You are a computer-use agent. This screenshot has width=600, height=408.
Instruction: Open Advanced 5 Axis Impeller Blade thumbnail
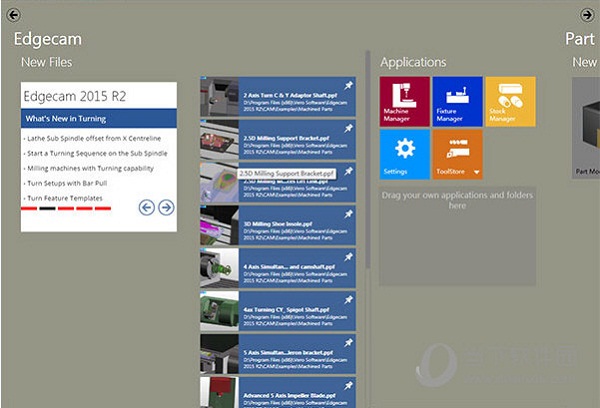[x=219, y=392]
